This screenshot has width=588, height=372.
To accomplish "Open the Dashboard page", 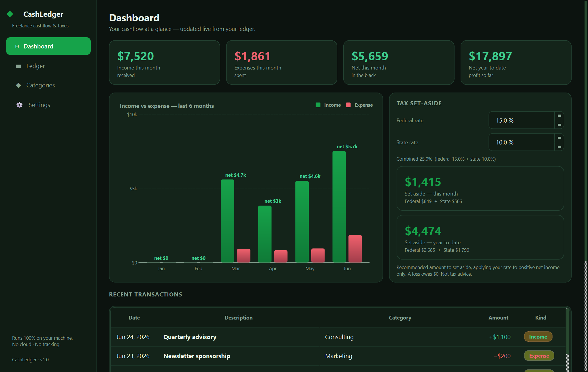I will click(48, 46).
